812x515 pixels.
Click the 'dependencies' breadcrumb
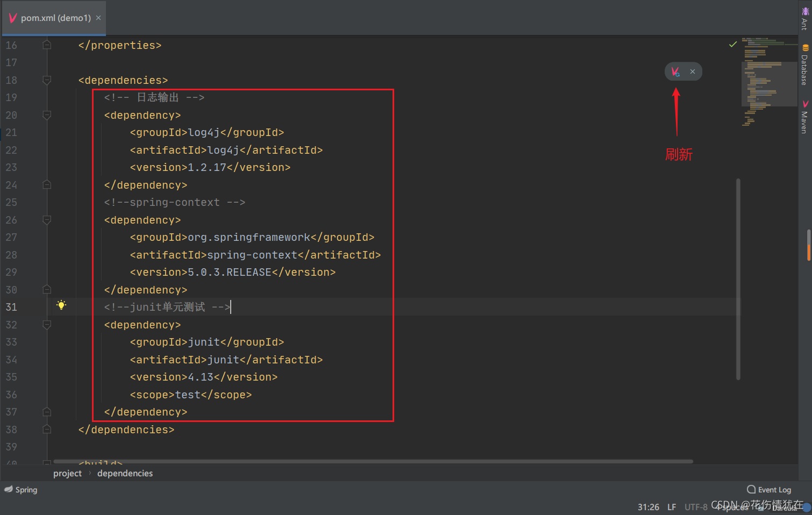point(125,473)
